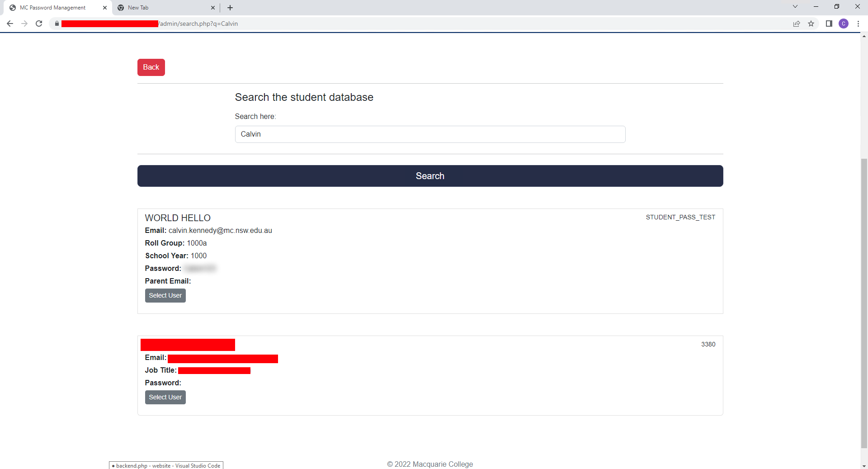
Task: Click the share page icon in address bar
Action: coord(797,24)
